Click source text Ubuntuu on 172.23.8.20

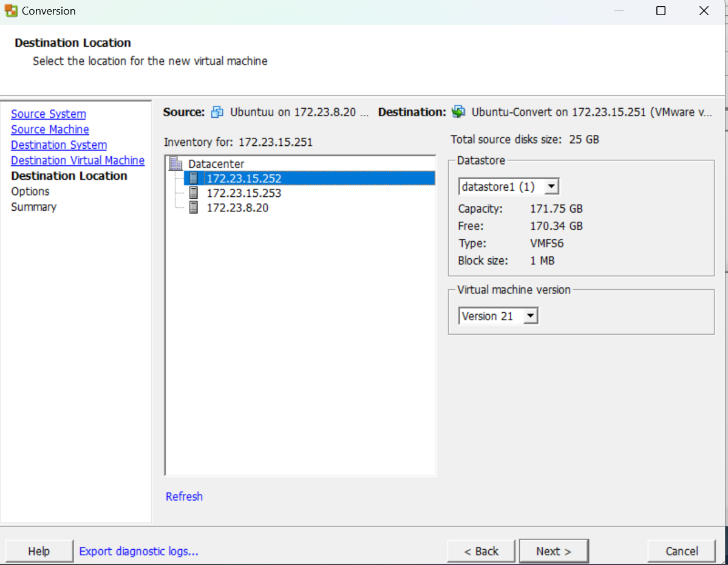[x=299, y=112]
